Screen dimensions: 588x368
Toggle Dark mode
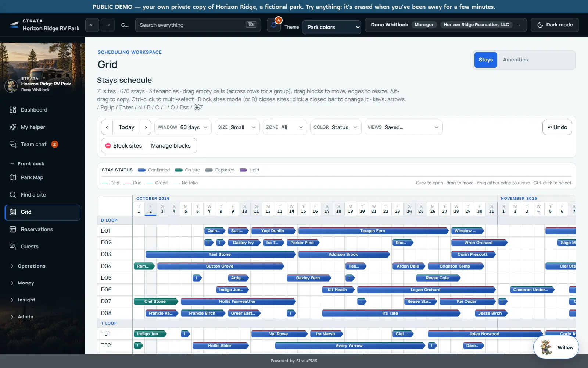[555, 25]
